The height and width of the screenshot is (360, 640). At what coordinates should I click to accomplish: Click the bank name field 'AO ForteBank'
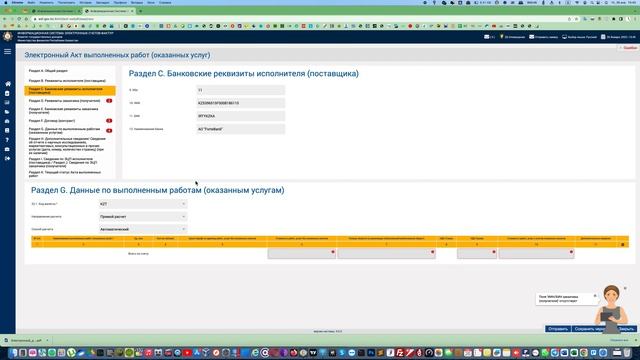[x=240, y=129]
